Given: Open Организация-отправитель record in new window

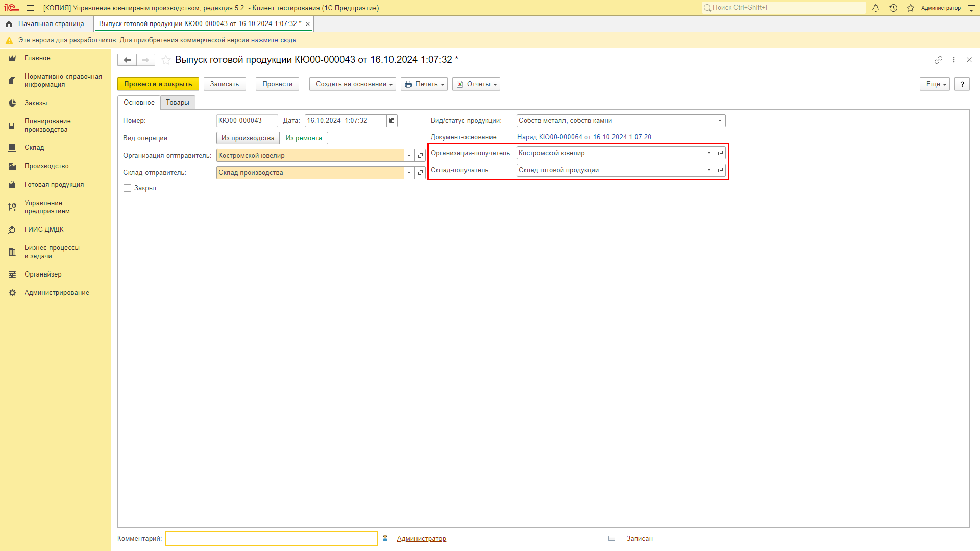Looking at the screenshot, I should (420, 156).
